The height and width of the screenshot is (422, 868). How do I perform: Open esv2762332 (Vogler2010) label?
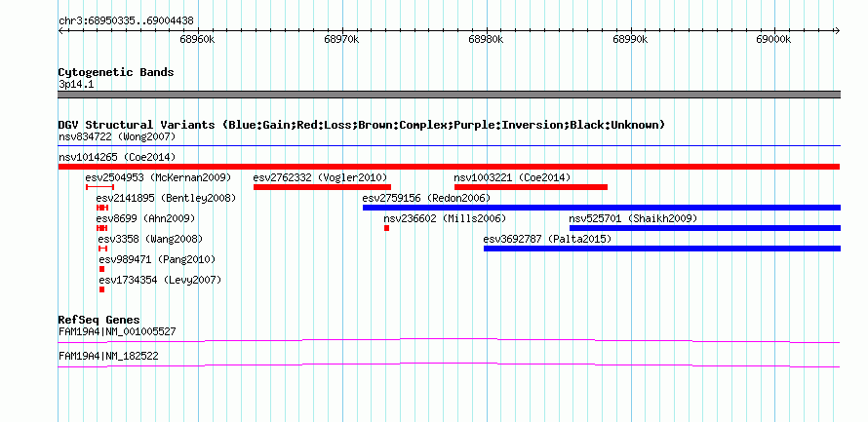(x=320, y=177)
